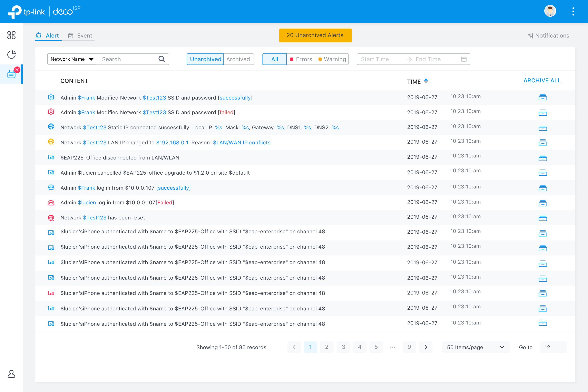Select the All severity filter
The image size is (588, 392).
tap(274, 59)
